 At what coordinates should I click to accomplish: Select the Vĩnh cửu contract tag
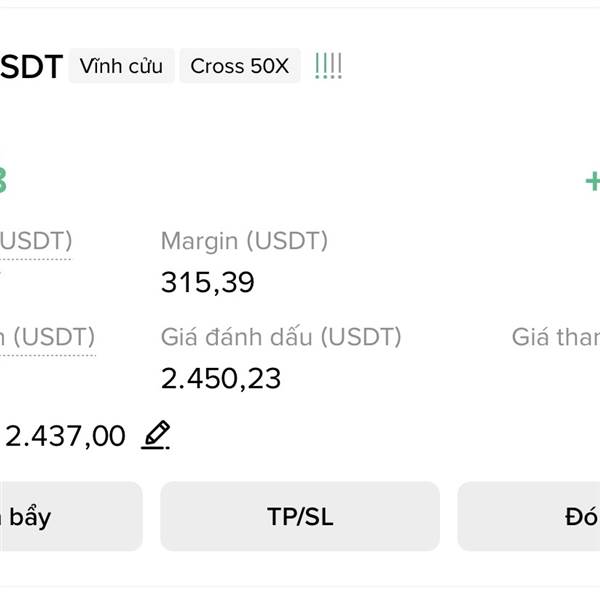tap(121, 66)
